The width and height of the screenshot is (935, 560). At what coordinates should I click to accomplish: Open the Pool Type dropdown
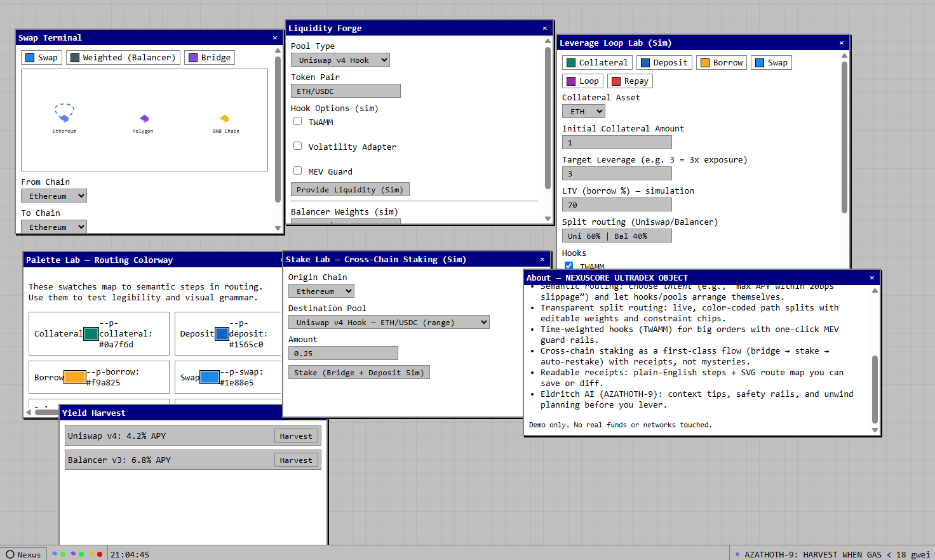[340, 60]
